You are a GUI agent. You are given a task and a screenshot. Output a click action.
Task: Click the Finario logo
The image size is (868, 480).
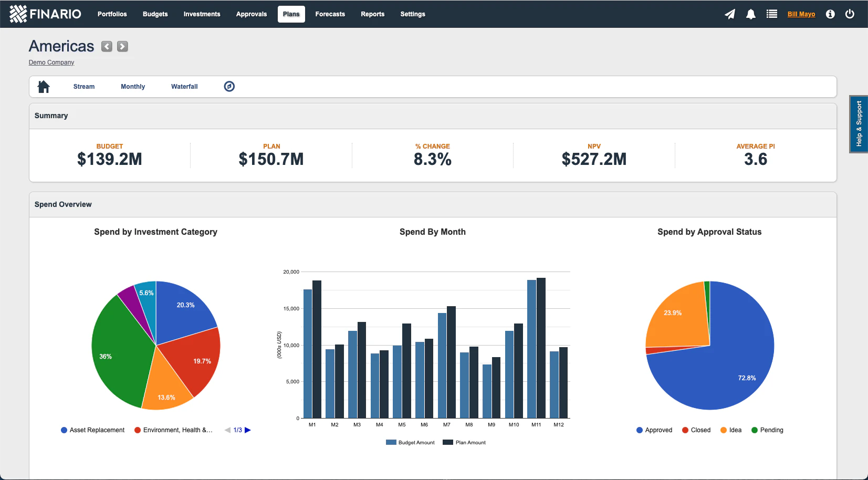pos(45,14)
